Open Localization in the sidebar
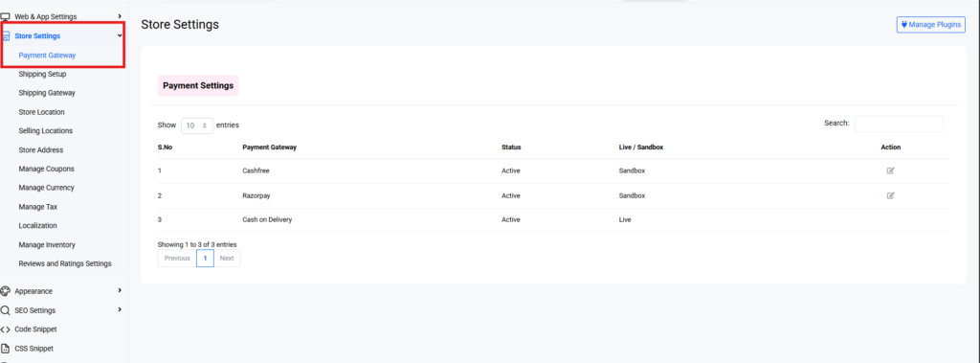Screen dimensions: 980x363 pyautogui.click(x=37, y=225)
